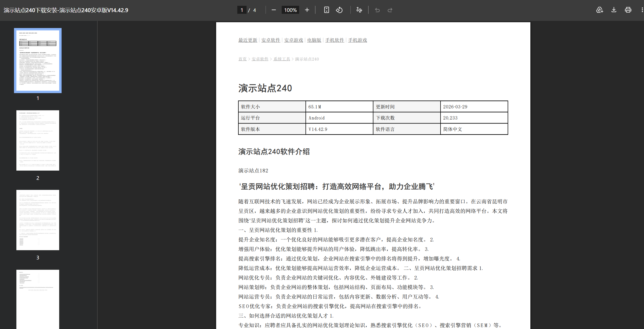Select page 4 thumbnail in sidebar
The height and width of the screenshot is (329, 644).
coord(38,299)
